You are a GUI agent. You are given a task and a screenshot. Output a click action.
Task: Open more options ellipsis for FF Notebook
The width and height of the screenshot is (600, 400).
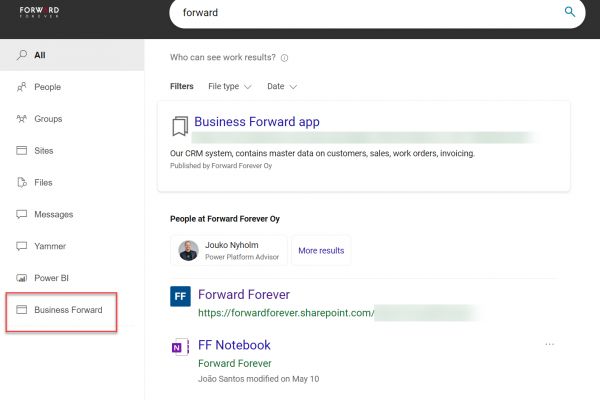click(549, 344)
